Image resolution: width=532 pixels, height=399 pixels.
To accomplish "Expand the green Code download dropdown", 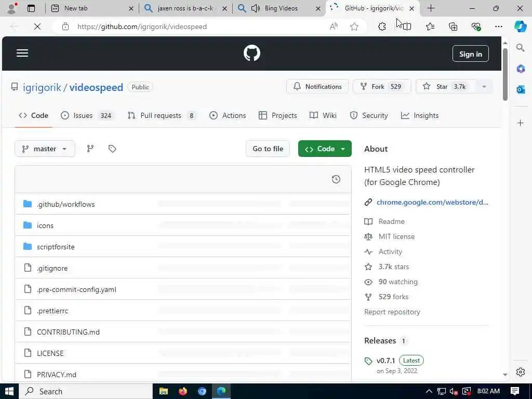I will click(325, 149).
